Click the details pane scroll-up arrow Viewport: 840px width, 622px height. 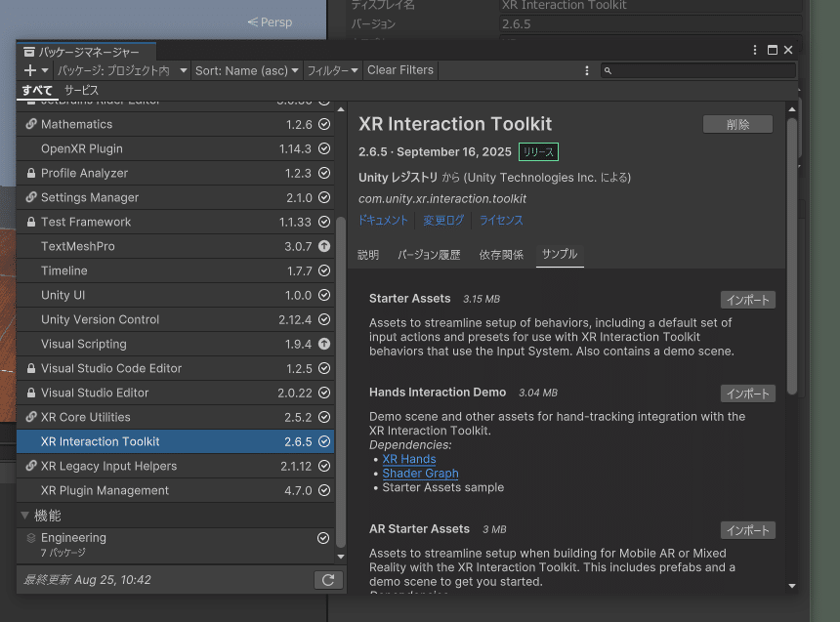coord(792,109)
